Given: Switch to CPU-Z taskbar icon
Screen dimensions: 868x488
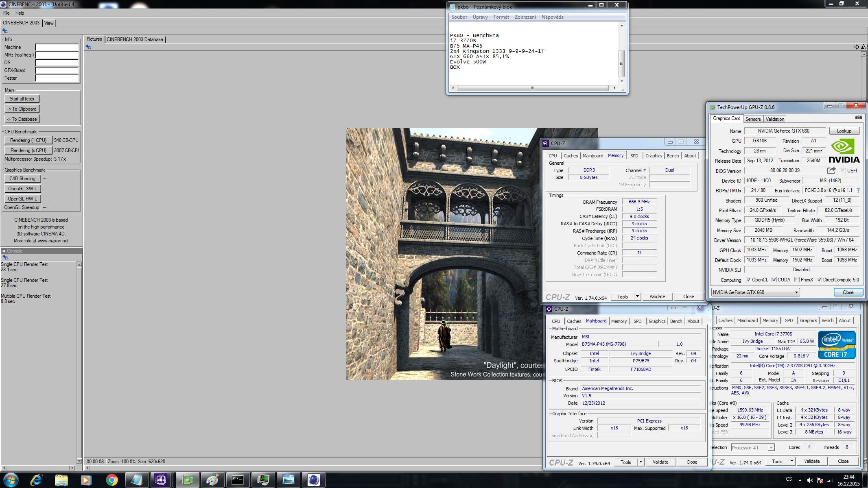Looking at the screenshot, I should tap(161, 480).
